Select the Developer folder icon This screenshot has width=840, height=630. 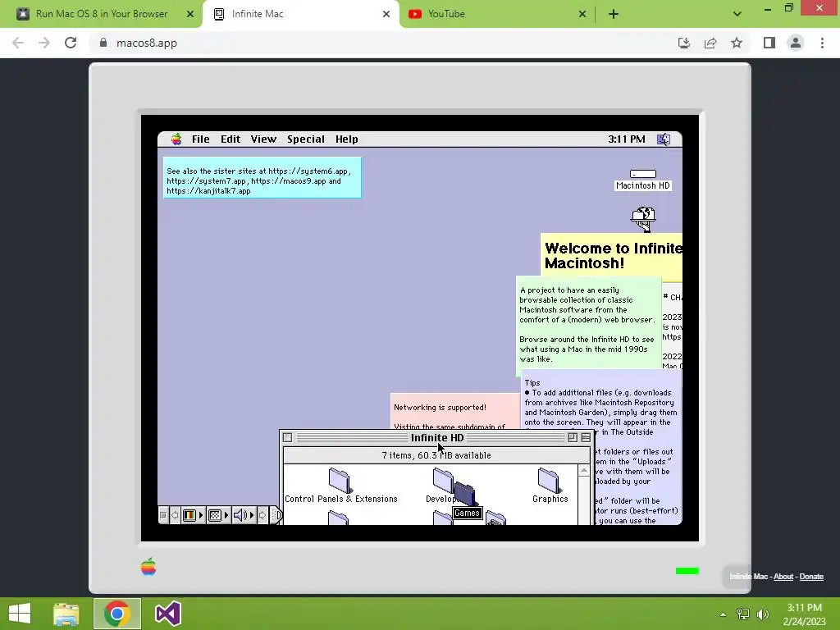pos(443,480)
